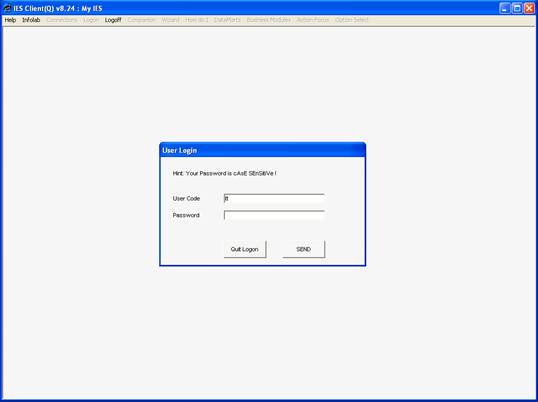This screenshot has width=538, height=402.
Task: Click the disabled Action Focus menu item
Action: 313,20
